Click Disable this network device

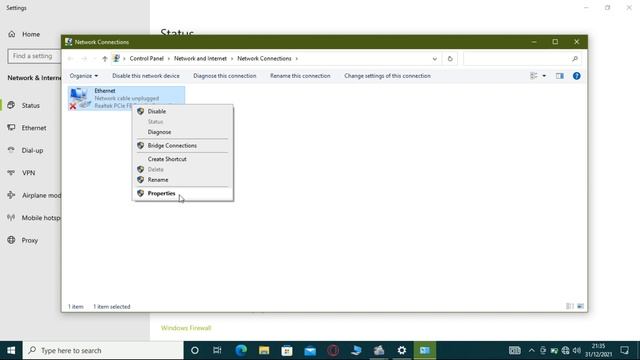click(x=146, y=76)
